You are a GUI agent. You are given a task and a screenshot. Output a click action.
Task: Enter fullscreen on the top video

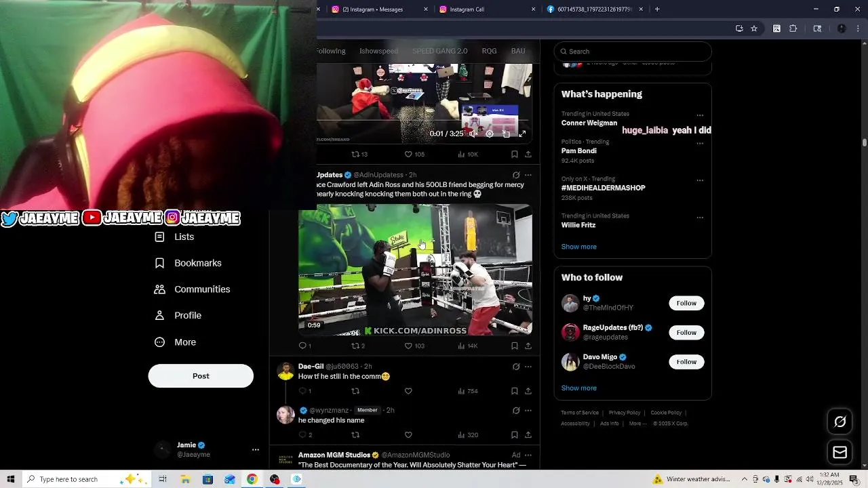(522, 134)
